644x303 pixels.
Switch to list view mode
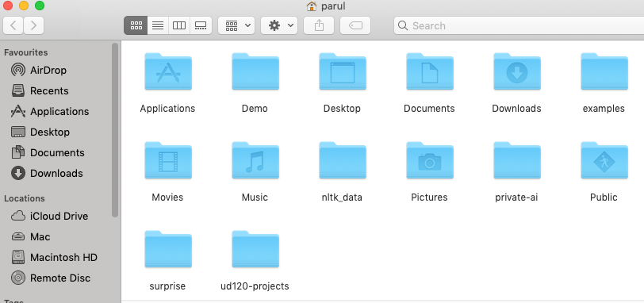click(158, 25)
